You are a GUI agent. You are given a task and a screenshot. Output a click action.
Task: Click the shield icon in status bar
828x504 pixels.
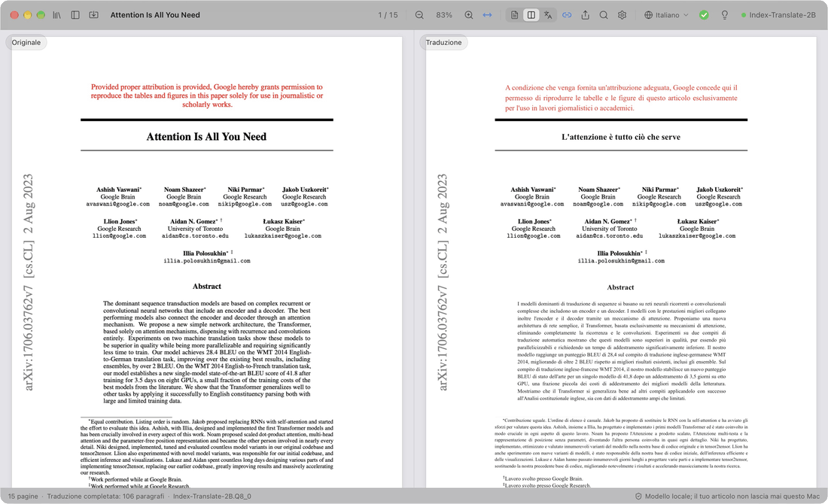pyautogui.click(x=638, y=496)
